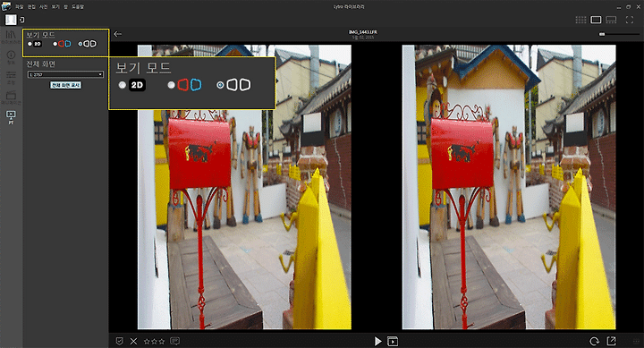Restore down the Lytro window
This screenshot has height=348, width=644.
point(628,7)
